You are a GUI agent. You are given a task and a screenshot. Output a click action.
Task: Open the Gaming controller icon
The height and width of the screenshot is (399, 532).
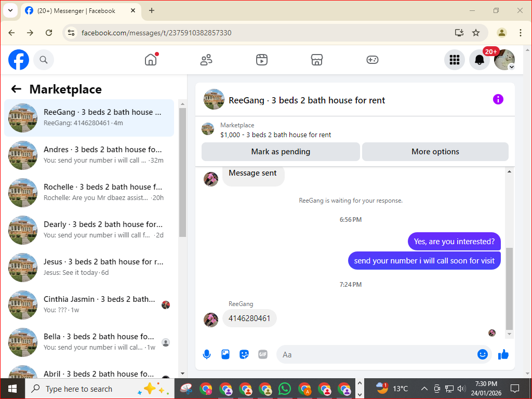point(372,60)
